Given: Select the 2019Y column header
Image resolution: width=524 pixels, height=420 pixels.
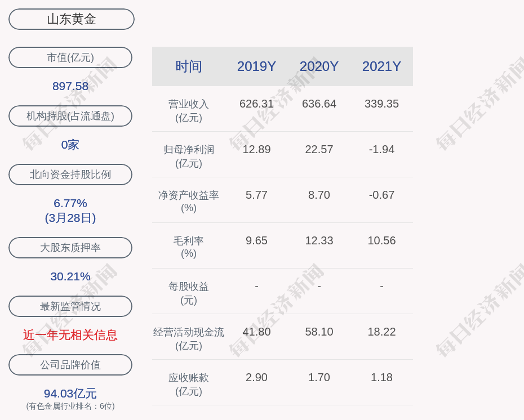Looking at the screenshot, I should [256, 66].
